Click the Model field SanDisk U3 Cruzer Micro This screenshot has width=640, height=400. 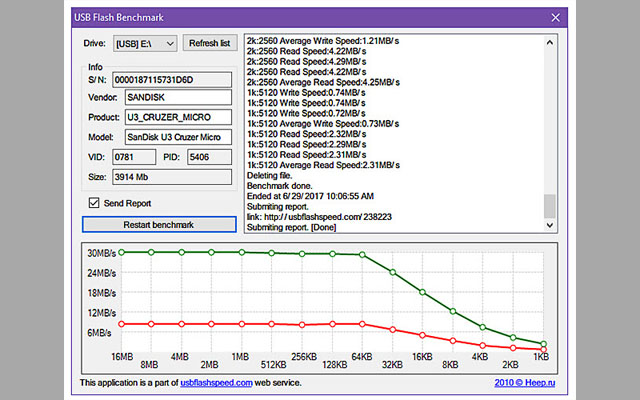point(178,137)
